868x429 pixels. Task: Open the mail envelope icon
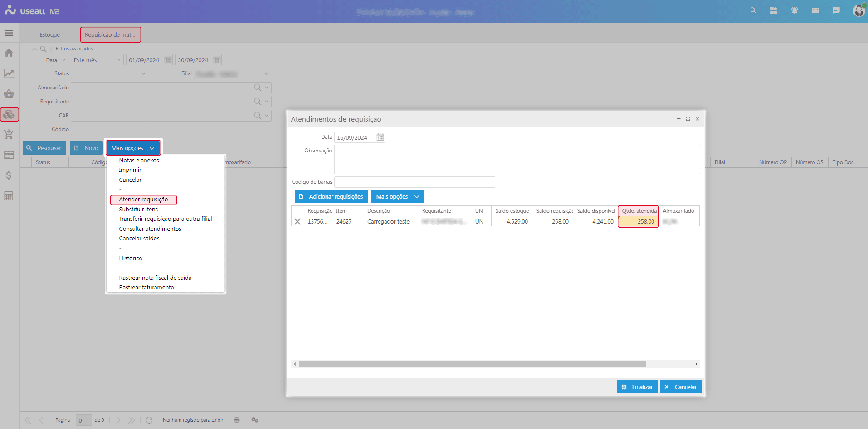(x=815, y=10)
